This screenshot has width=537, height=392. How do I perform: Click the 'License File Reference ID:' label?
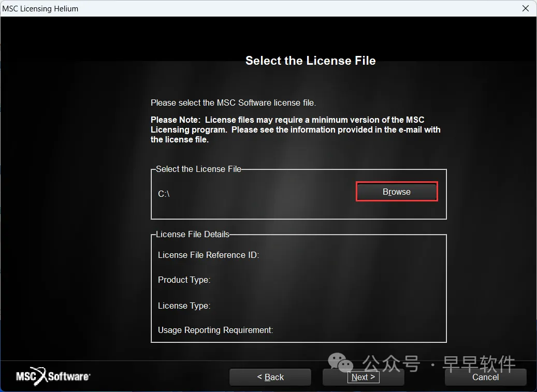(208, 255)
